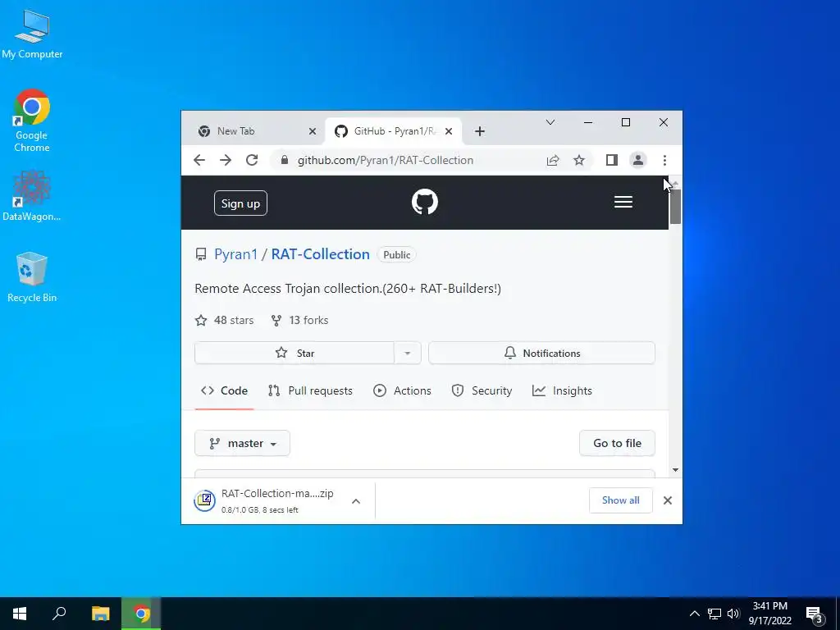Close the downloads bar
The image size is (840, 630).
point(668,500)
